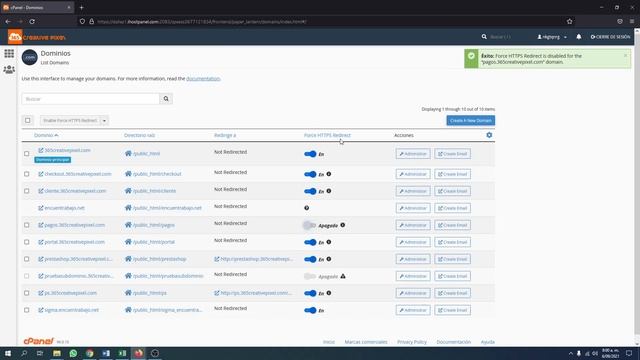This screenshot has width=640, height=360.
Task: Click info icon in cliente.365creativepixel.com row
Action: pyautogui.click(x=329, y=191)
